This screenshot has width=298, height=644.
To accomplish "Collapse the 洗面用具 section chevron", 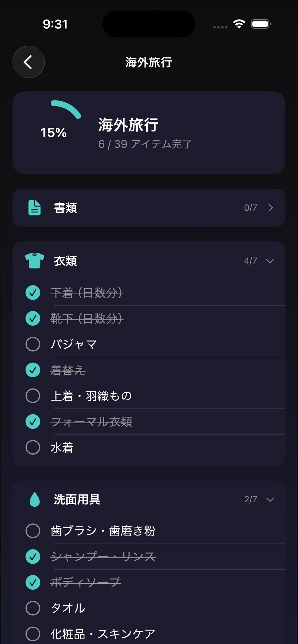I will (270, 500).
